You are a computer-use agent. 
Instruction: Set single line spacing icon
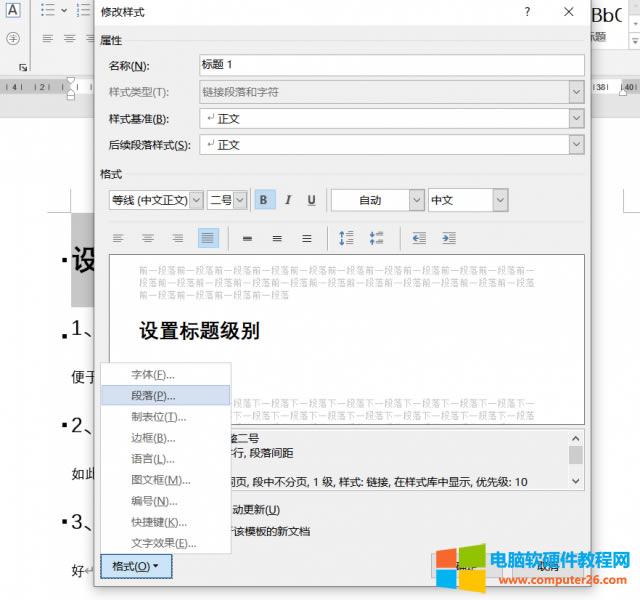[x=247, y=238]
